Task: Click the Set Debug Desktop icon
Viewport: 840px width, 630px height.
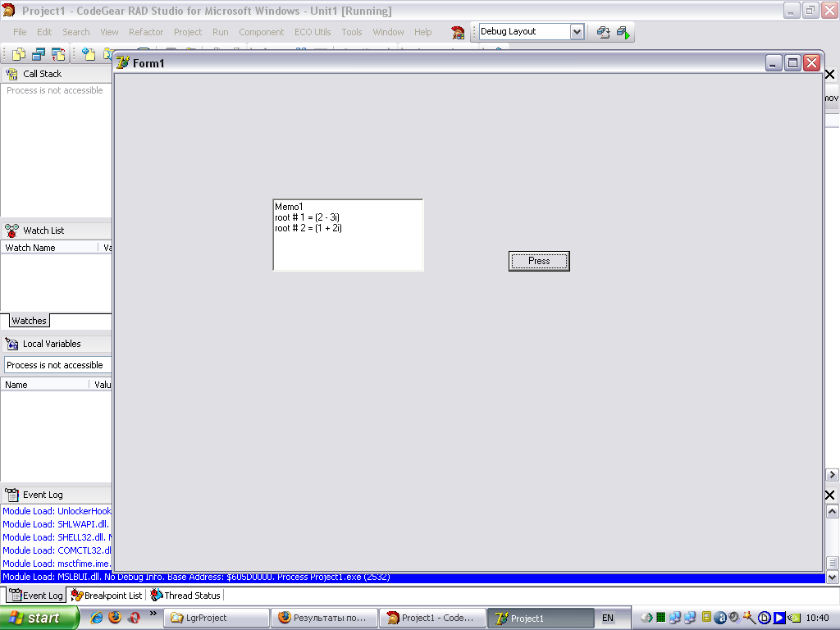Action: click(x=623, y=32)
